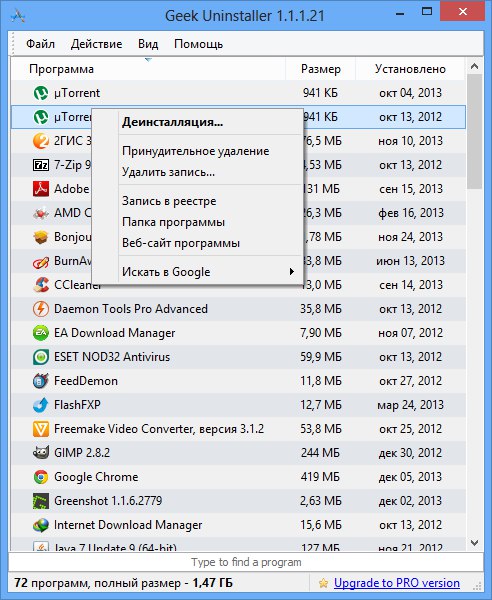Select the FeedDemon row
This screenshot has height=600, width=492.
(x=238, y=381)
